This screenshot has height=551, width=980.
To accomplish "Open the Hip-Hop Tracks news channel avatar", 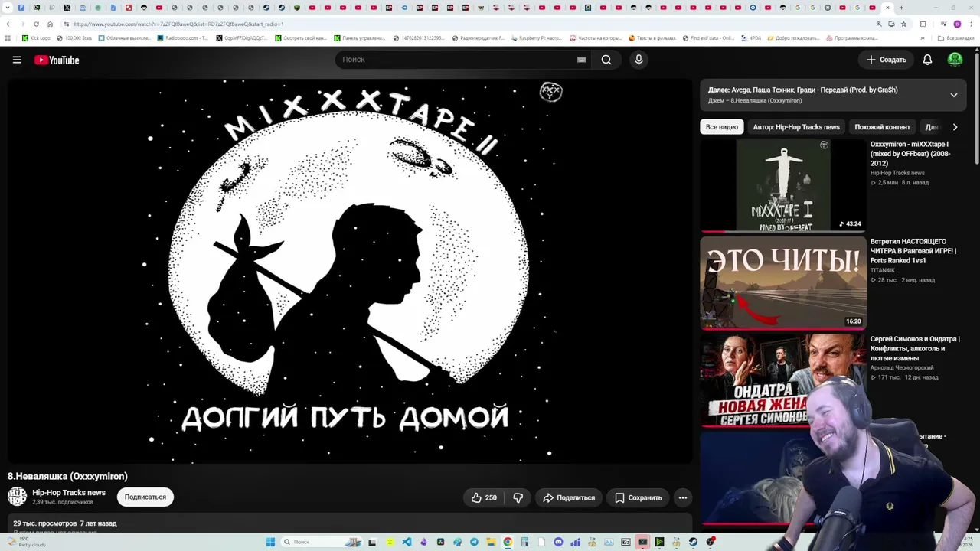I will 17,497.
